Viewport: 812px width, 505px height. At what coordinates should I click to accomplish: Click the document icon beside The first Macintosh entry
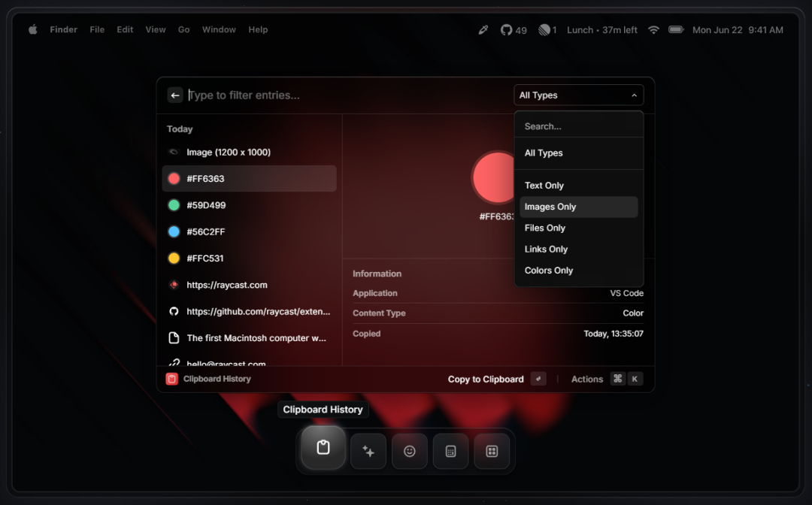click(x=174, y=338)
